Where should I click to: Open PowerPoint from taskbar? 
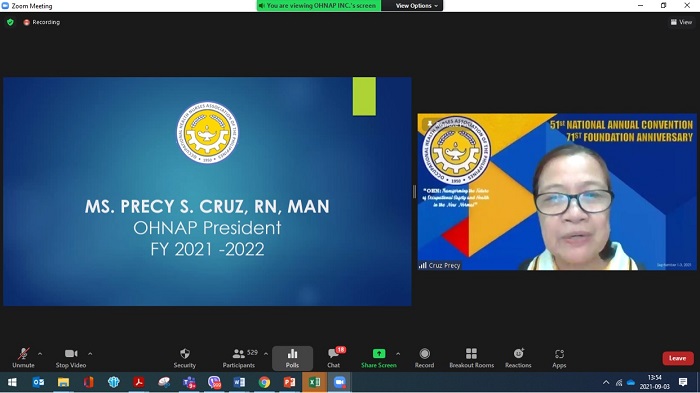pos(289,382)
